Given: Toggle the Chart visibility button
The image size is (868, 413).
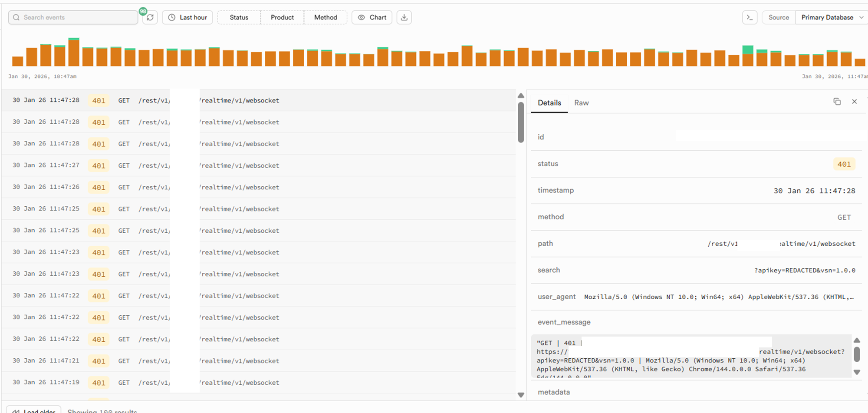Looking at the screenshot, I should (372, 17).
